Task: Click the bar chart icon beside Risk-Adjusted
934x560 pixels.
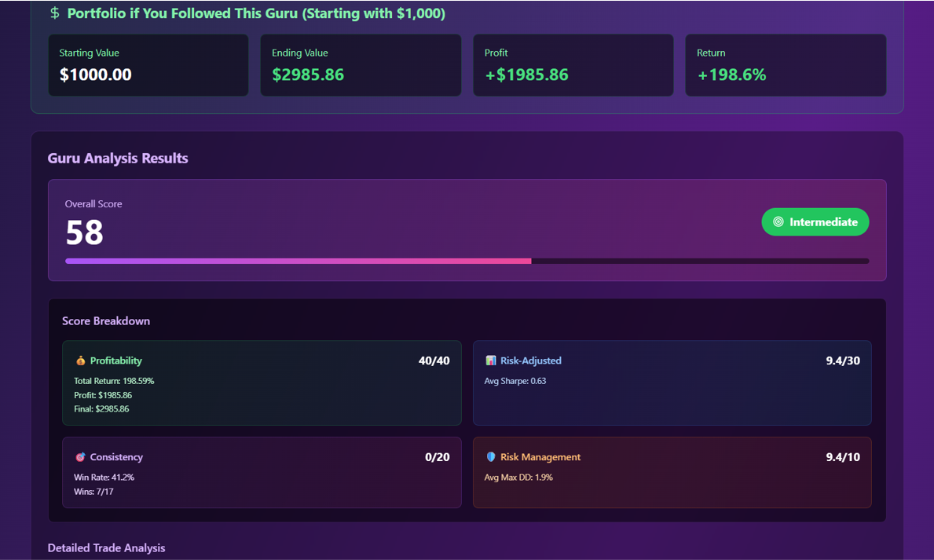Action: 491,361
